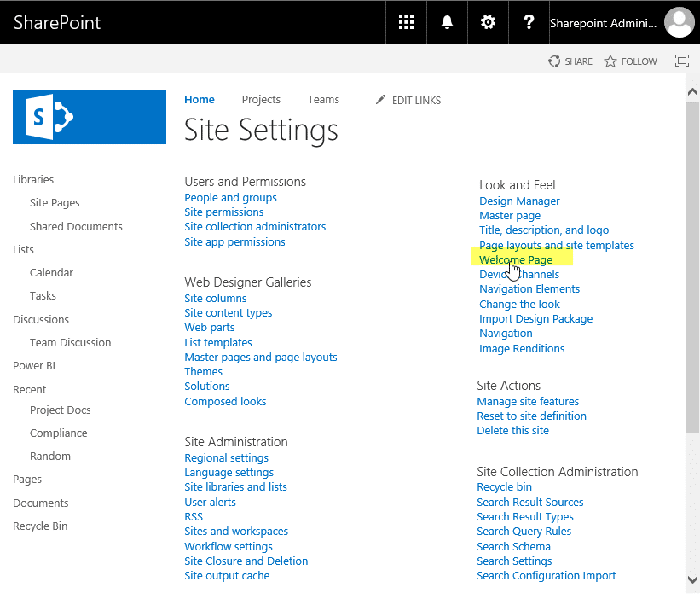This screenshot has width=700, height=599.
Task: Open the settings gear icon
Action: (488, 22)
